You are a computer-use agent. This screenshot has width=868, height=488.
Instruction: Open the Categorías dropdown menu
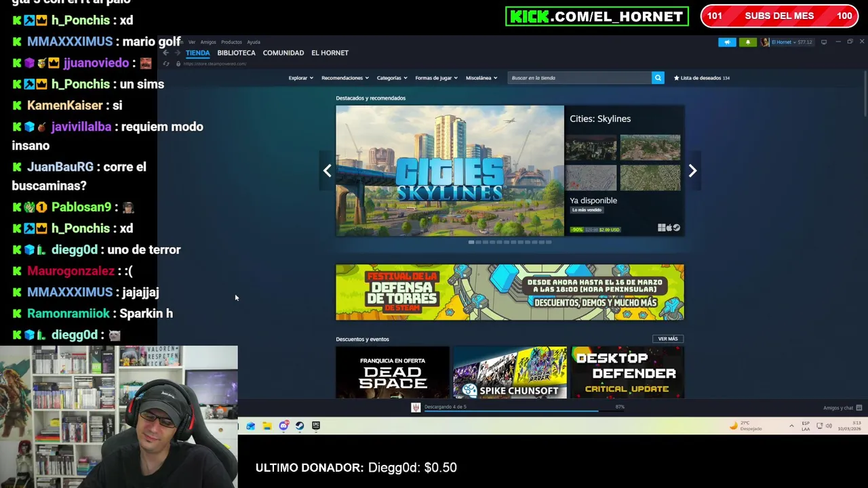tap(392, 78)
